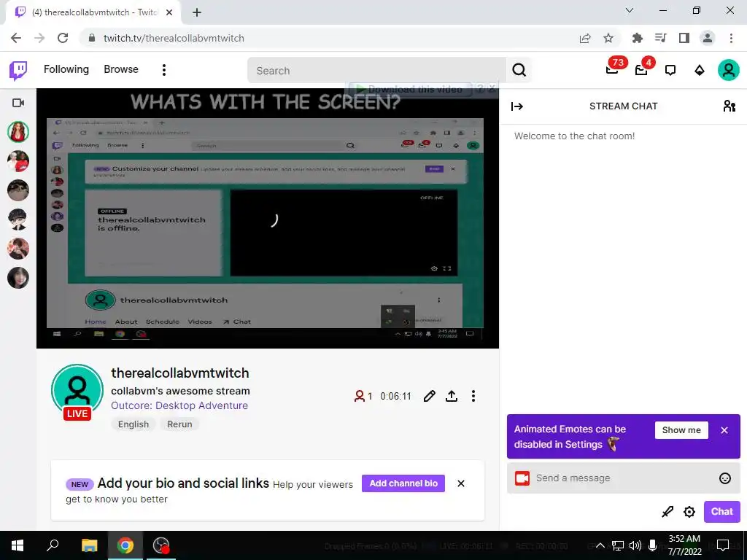Screen dimensions: 747x560
Task: Click the purple Chat send button
Action: pyautogui.click(x=721, y=511)
